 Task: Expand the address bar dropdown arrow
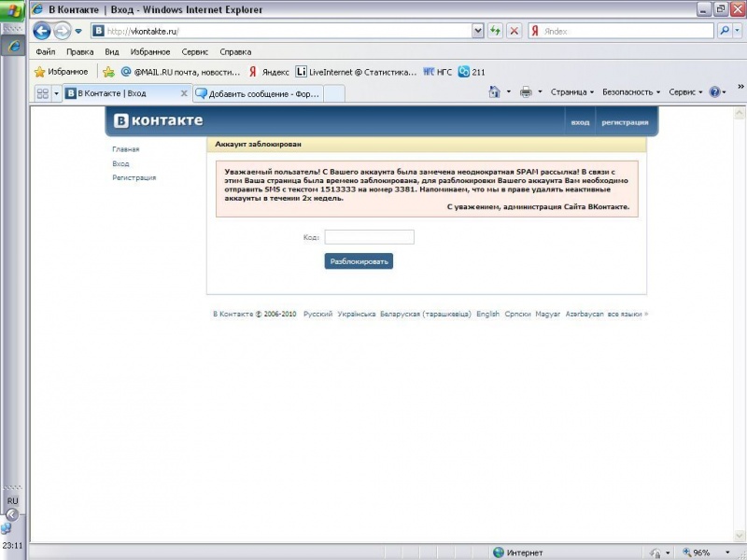[x=478, y=31]
